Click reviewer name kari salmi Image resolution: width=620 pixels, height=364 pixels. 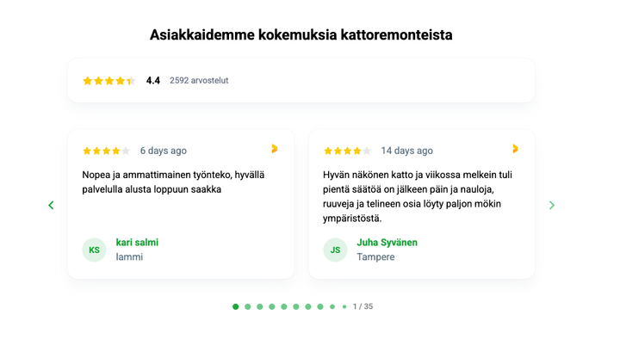(x=137, y=243)
